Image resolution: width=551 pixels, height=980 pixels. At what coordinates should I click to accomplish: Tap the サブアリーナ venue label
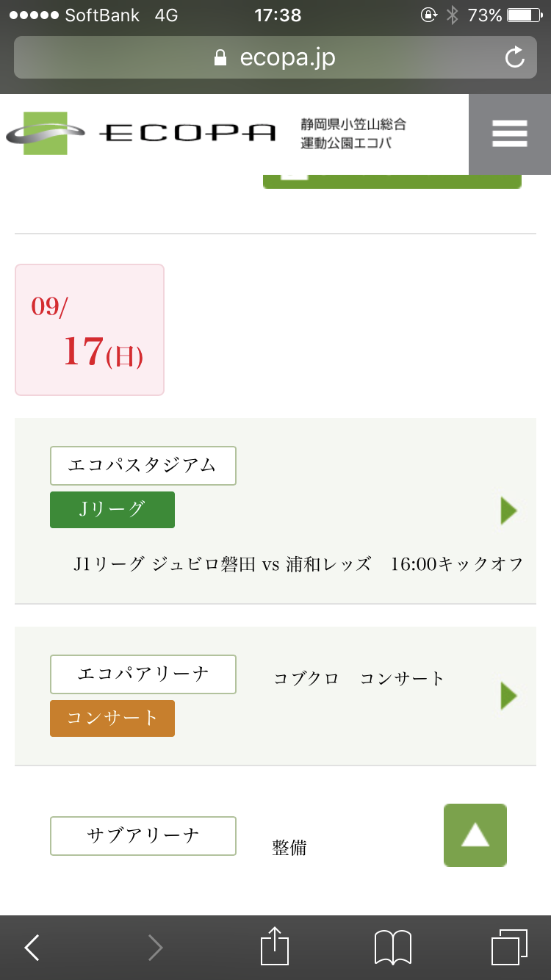coord(143,836)
